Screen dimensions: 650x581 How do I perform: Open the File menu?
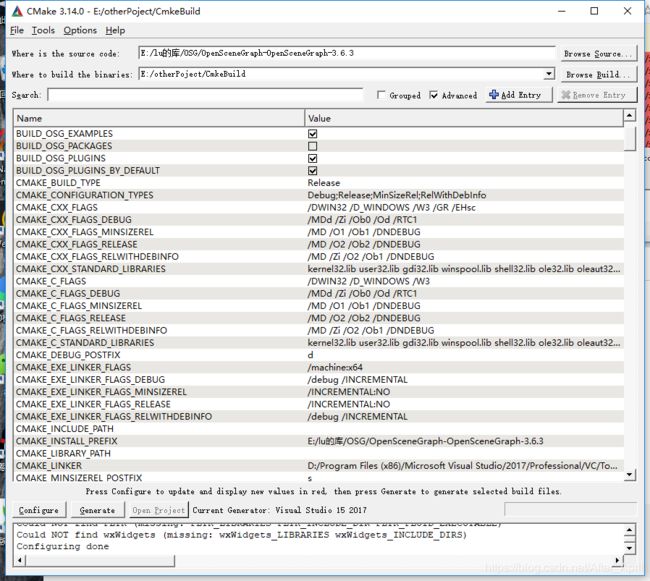(17, 30)
